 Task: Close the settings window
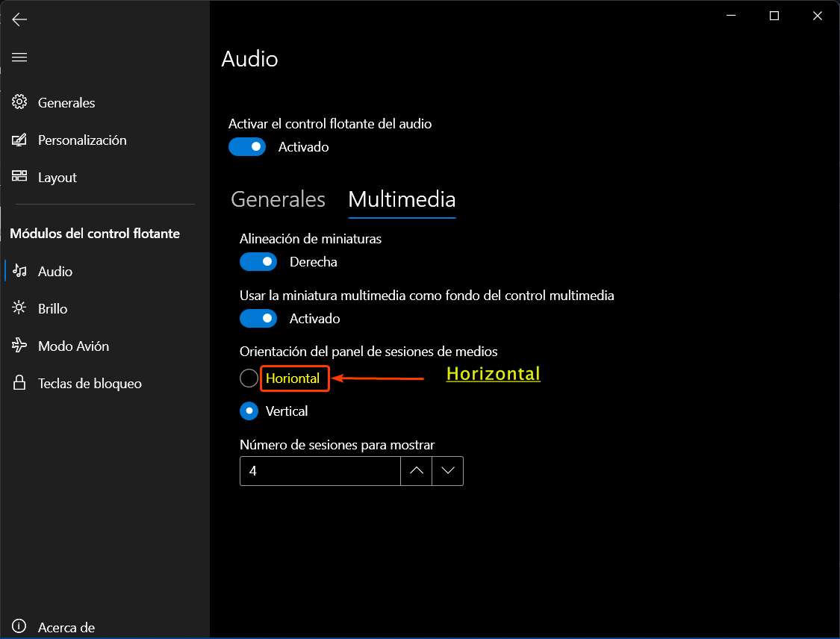tap(818, 16)
